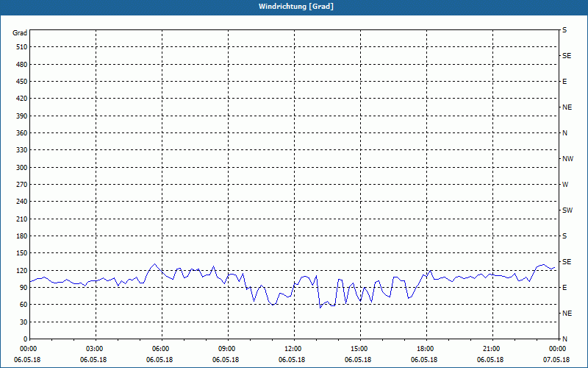Click the 06.05.18 date under 15:00
This screenshot has height=368, width=588.
pos(358,360)
